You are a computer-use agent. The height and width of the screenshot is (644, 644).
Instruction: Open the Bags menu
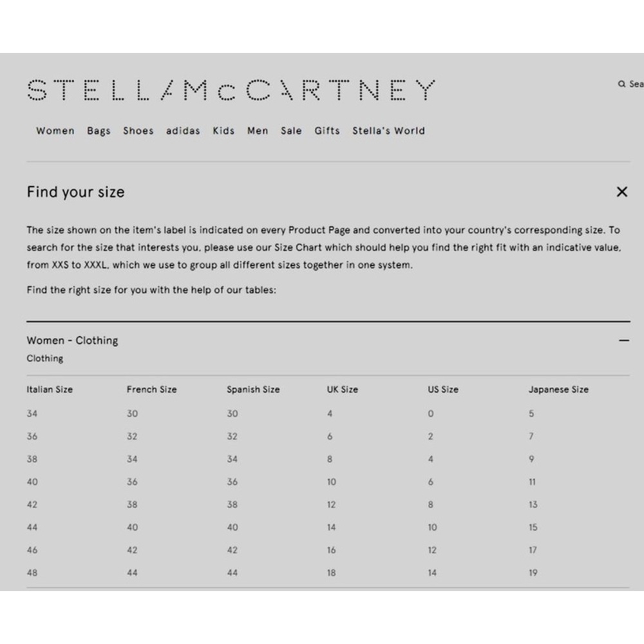[x=99, y=131]
